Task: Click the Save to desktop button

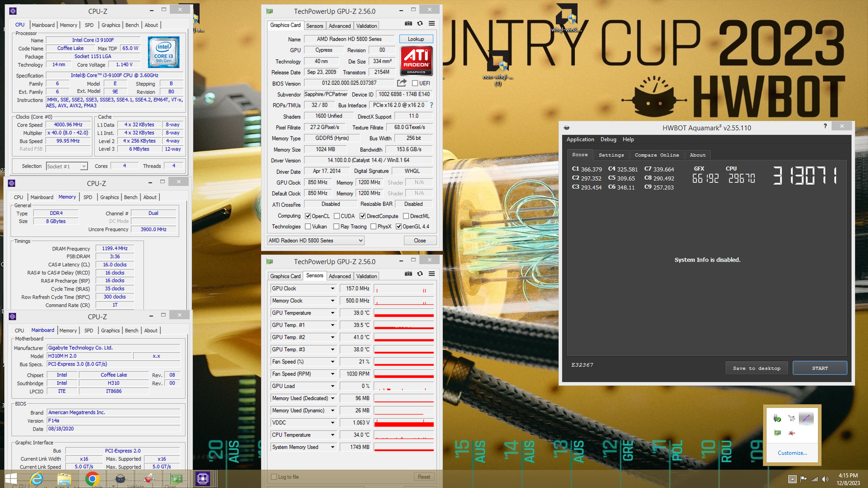Action: pyautogui.click(x=757, y=368)
